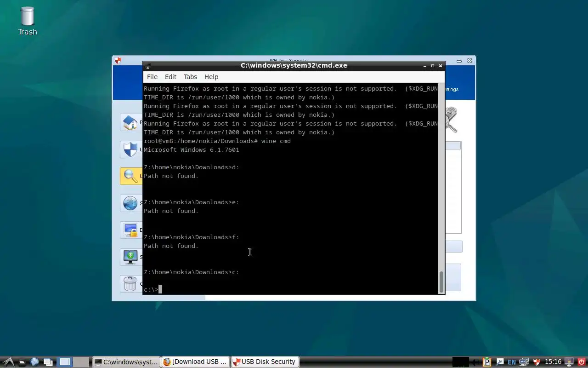Click the text "root@vm8:/home/nokia/Downloads# wine cmd"
The image size is (588, 368).
(217, 141)
